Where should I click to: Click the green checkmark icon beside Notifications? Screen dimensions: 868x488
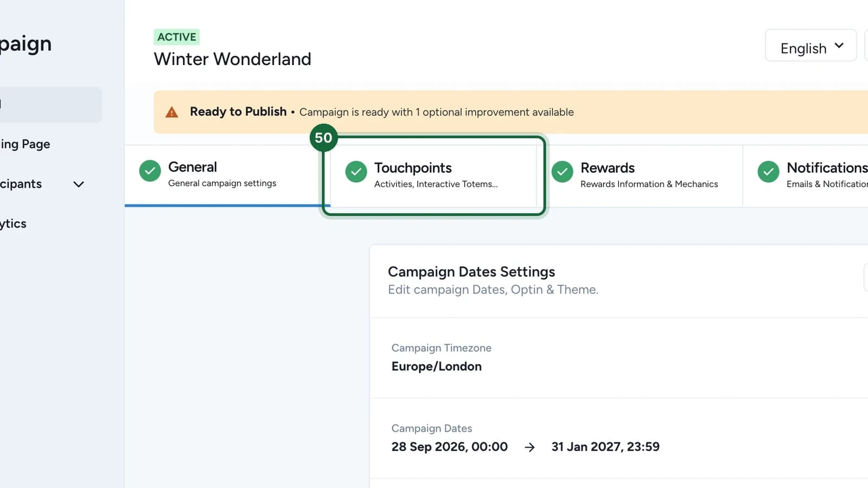(768, 172)
